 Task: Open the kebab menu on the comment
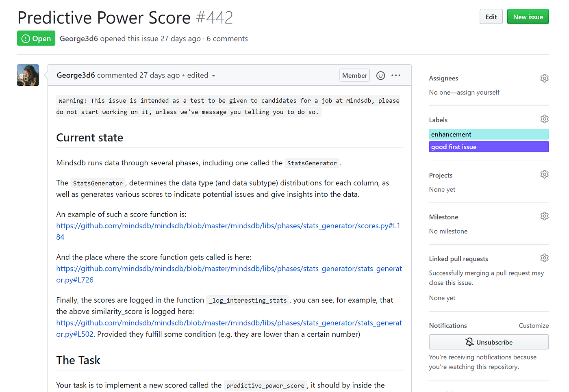pos(396,75)
